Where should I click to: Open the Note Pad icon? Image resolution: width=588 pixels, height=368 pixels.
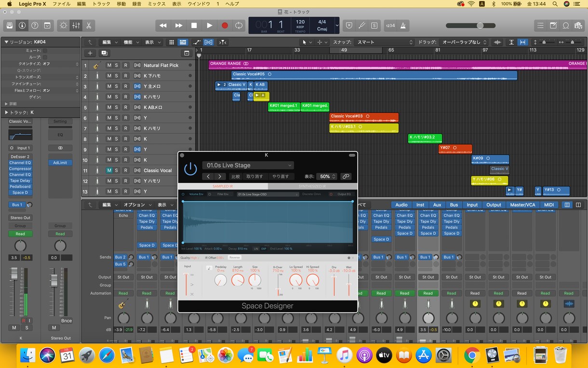point(553,26)
